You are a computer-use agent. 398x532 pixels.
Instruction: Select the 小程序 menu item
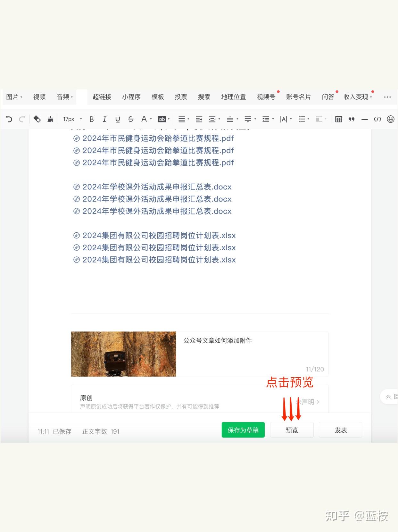131,97
